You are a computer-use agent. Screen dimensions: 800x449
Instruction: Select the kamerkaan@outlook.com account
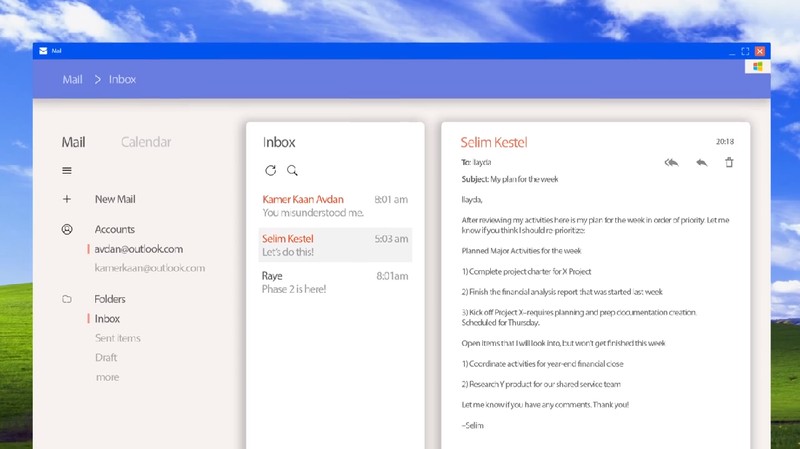[x=149, y=268]
